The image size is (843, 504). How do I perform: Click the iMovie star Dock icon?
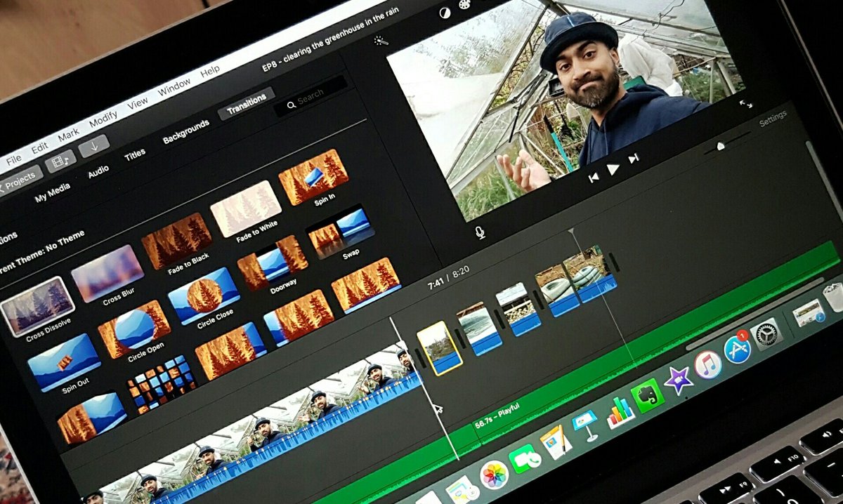(x=679, y=380)
